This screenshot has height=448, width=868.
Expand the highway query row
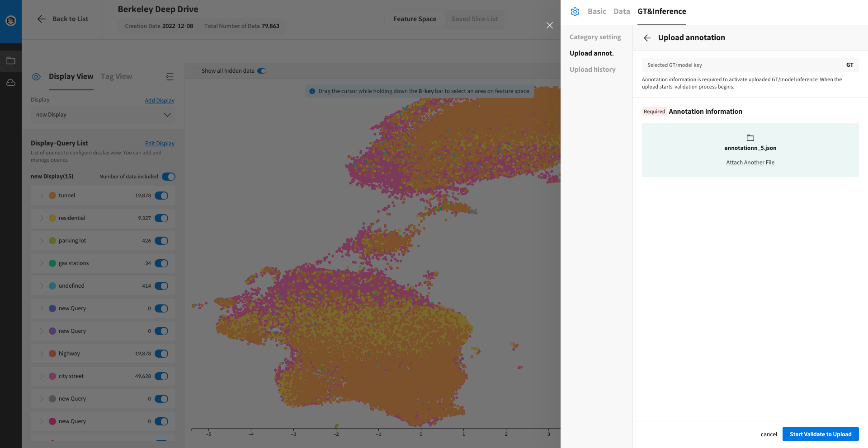(x=42, y=354)
